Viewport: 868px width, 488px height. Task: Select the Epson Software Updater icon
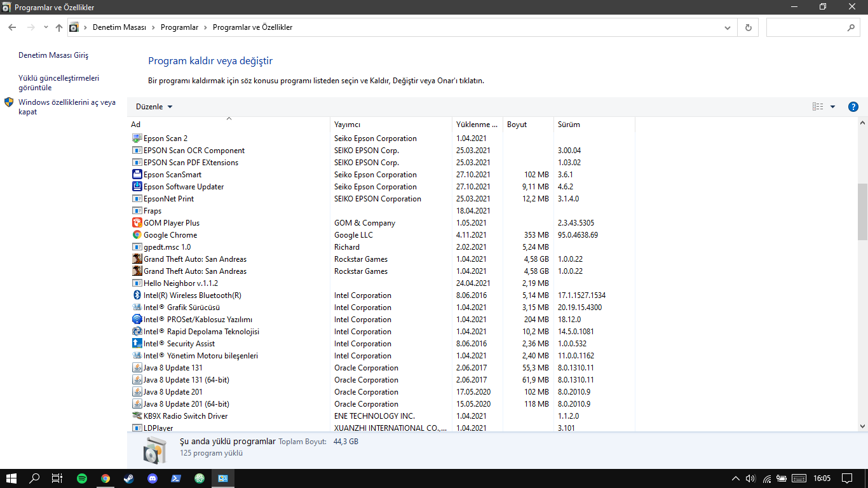137,187
